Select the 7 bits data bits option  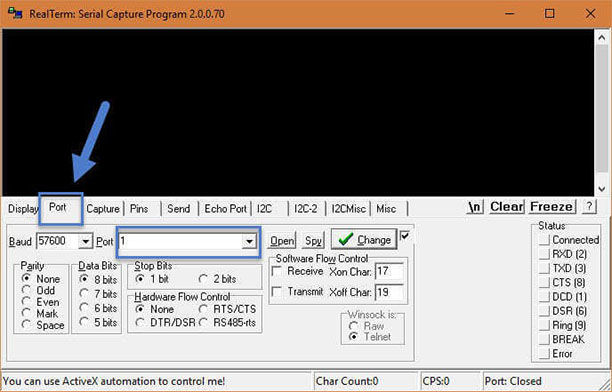[x=84, y=294]
